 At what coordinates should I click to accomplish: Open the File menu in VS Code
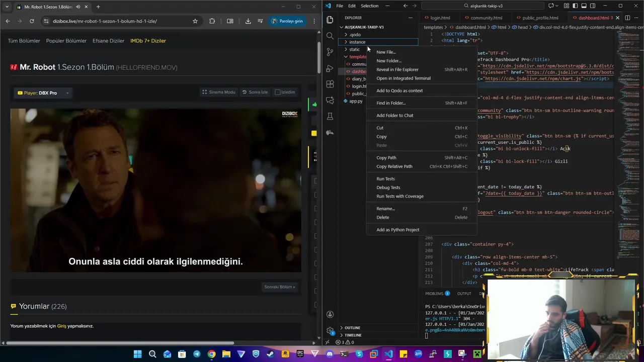pos(340,6)
